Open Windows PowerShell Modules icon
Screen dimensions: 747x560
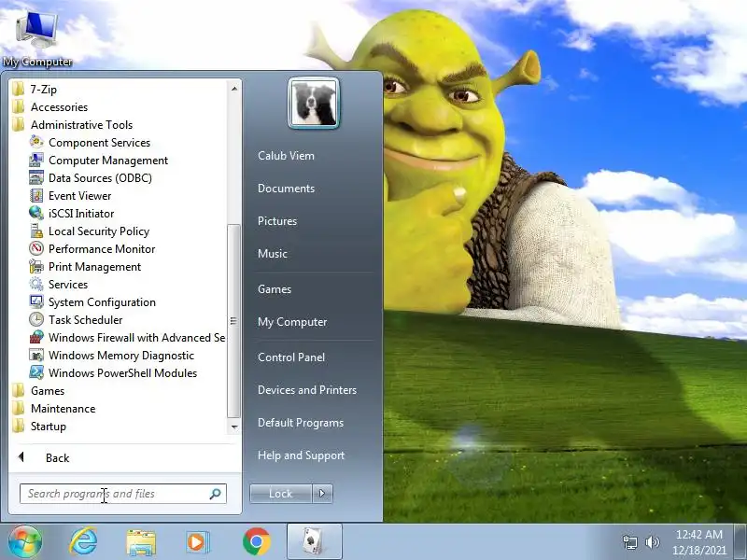(36, 372)
